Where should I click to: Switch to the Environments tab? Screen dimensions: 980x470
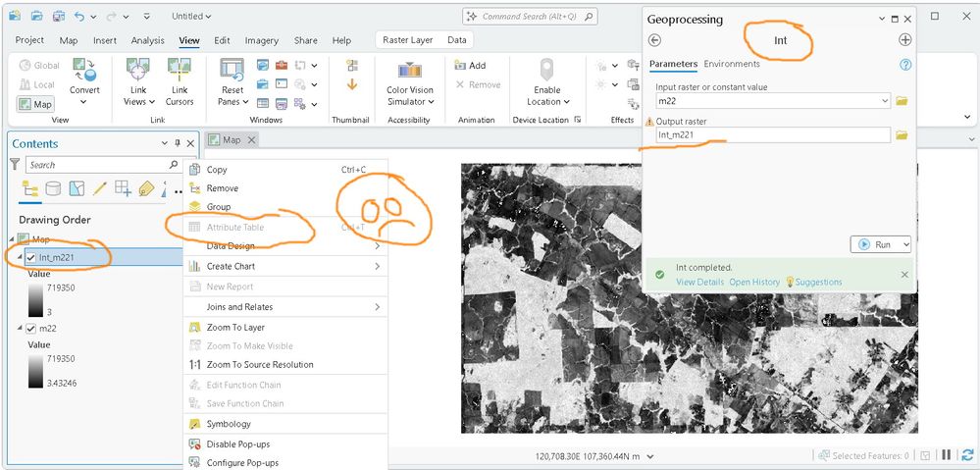point(732,64)
